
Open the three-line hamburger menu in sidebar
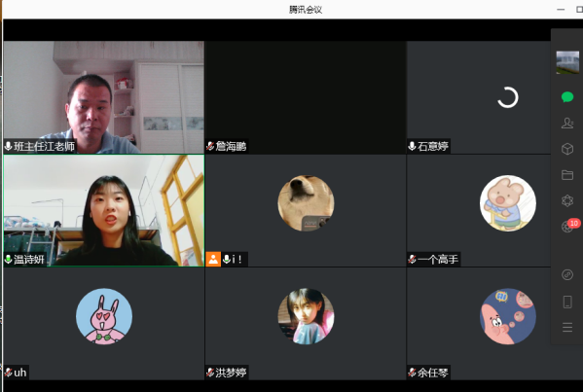pos(567,328)
